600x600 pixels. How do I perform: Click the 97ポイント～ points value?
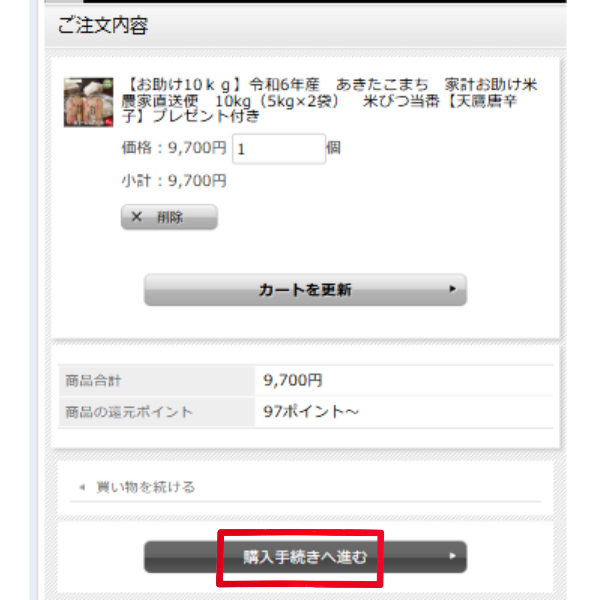311,412
